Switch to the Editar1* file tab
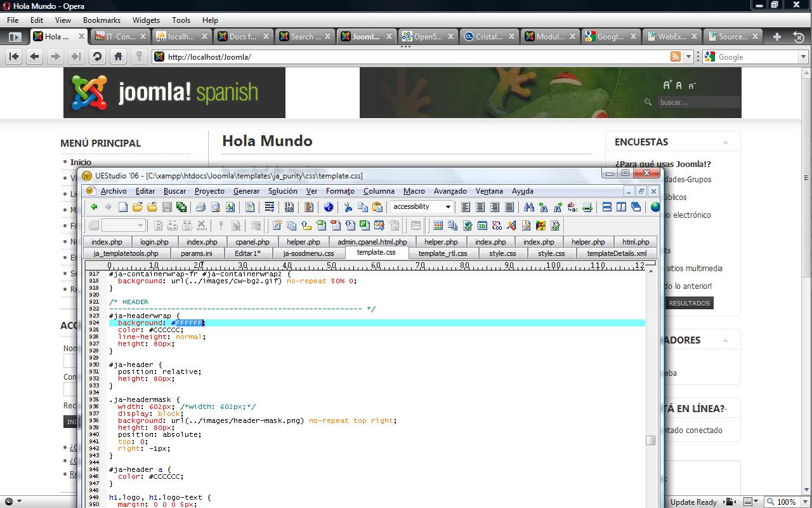The width and height of the screenshot is (812, 508). coord(247,253)
